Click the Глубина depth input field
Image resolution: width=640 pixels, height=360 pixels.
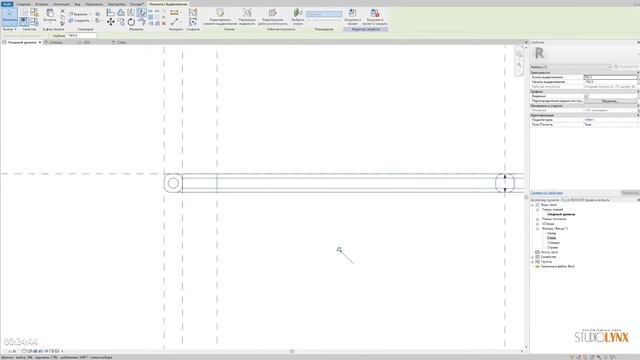pyautogui.click(x=81, y=36)
